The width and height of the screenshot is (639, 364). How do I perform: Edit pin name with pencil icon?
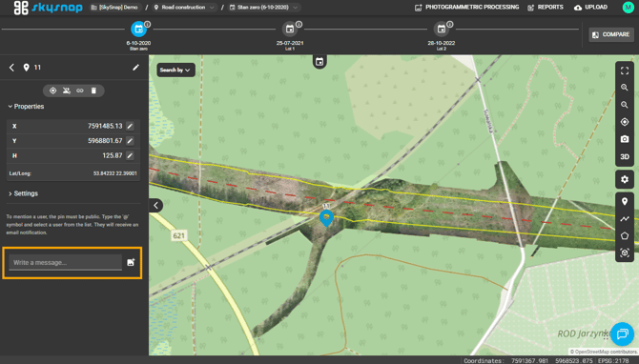(135, 68)
